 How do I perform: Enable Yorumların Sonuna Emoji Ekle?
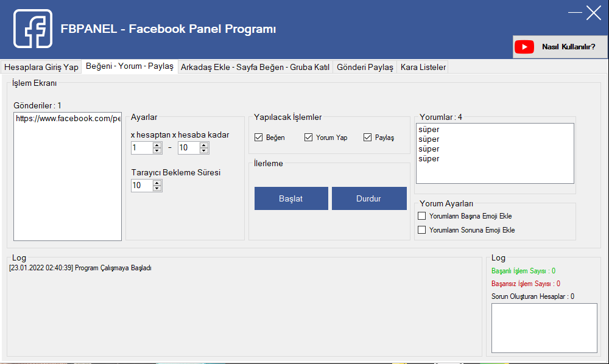(x=421, y=230)
